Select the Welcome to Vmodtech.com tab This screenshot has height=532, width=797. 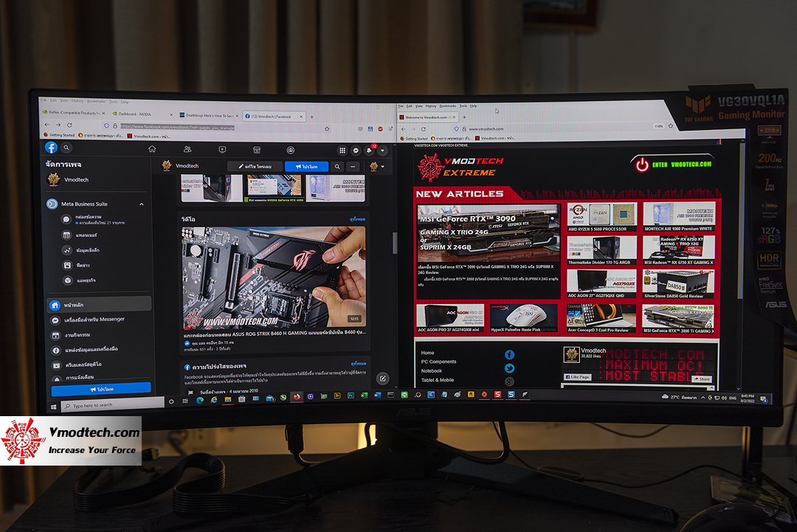tap(429, 117)
